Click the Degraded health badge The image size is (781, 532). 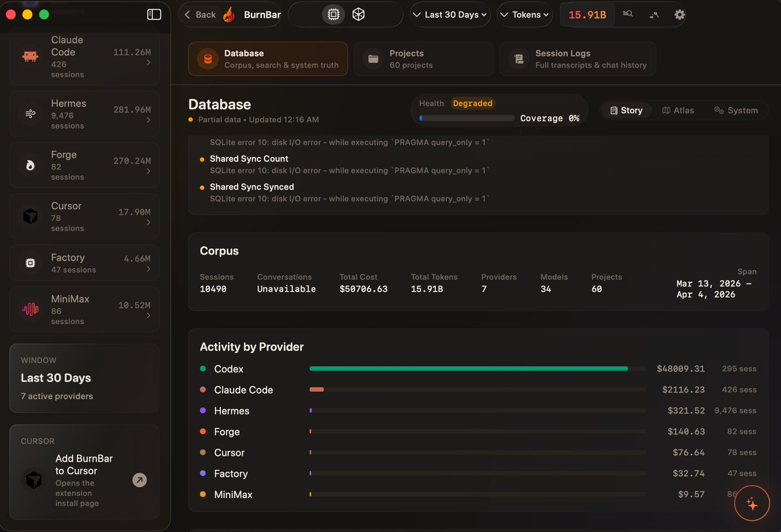tap(472, 103)
